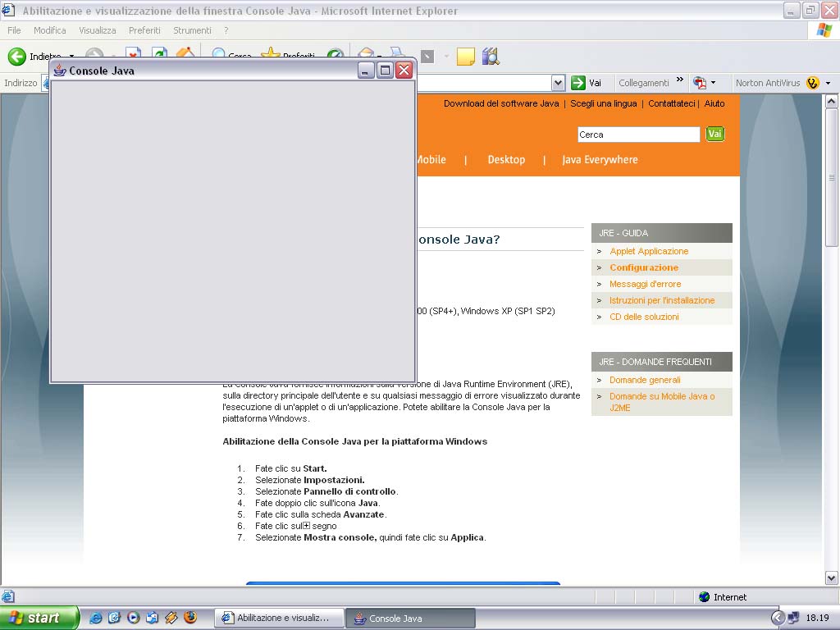The height and width of the screenshot is (630, 840).
Task: Click in the Cerca search field
Action: pyautogui.click(x=638, y=135)
